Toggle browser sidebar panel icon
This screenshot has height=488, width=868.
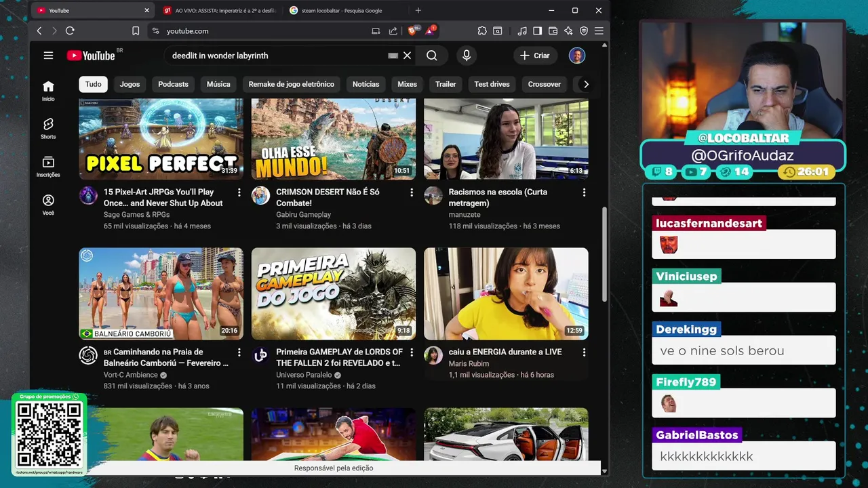coord(538,30)
